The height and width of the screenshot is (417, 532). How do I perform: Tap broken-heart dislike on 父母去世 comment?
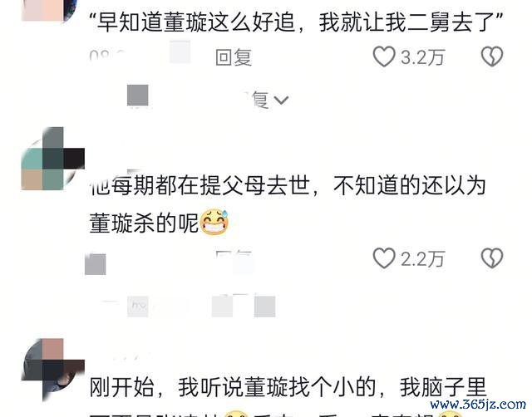coord(492,258)
